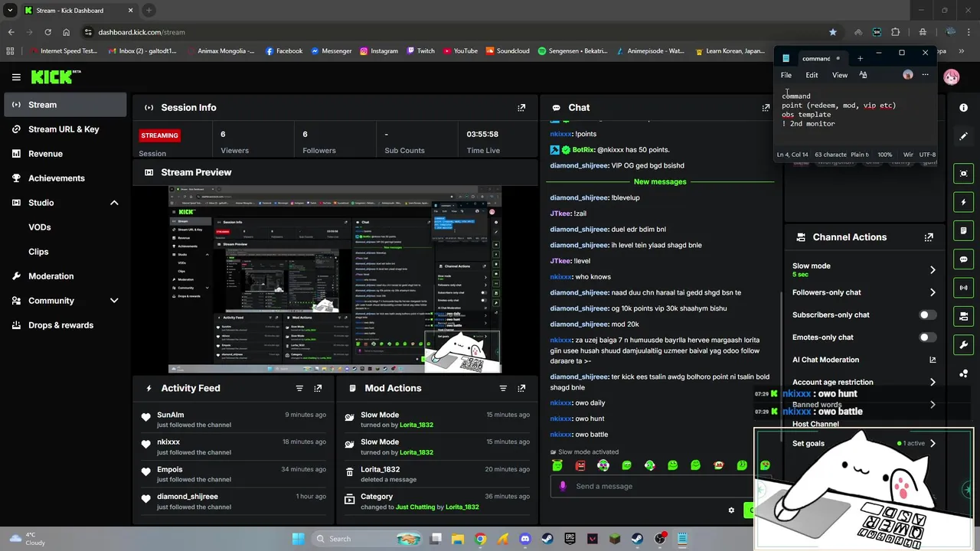Expand the Community section
This screenshot has height=551, width=980.
[x=114, y=301]
